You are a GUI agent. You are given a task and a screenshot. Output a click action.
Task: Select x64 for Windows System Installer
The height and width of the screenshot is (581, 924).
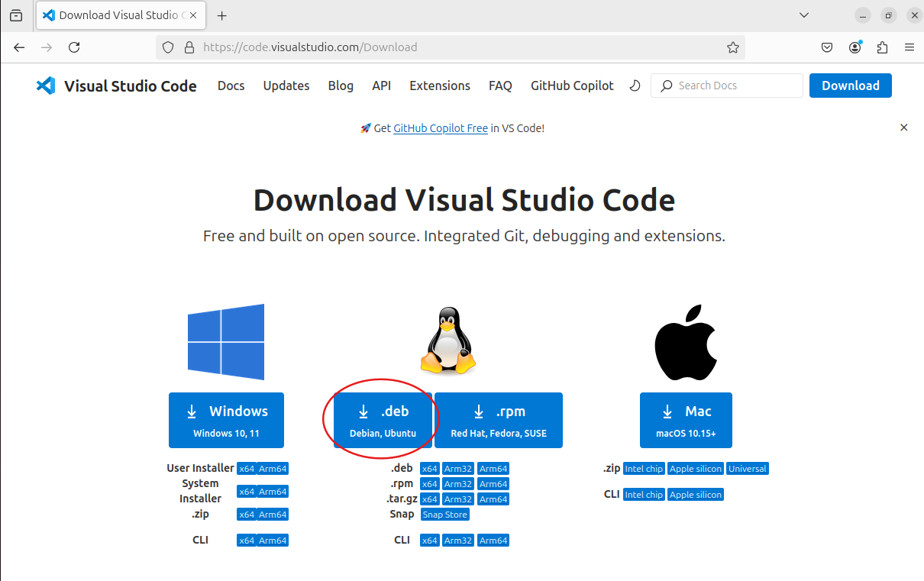point(247,492)
